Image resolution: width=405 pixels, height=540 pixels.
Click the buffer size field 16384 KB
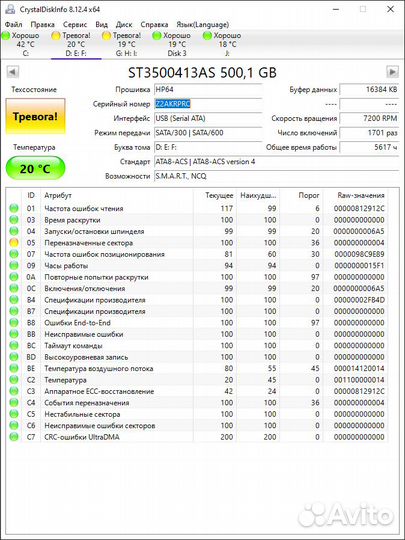[x=369, y=90]
